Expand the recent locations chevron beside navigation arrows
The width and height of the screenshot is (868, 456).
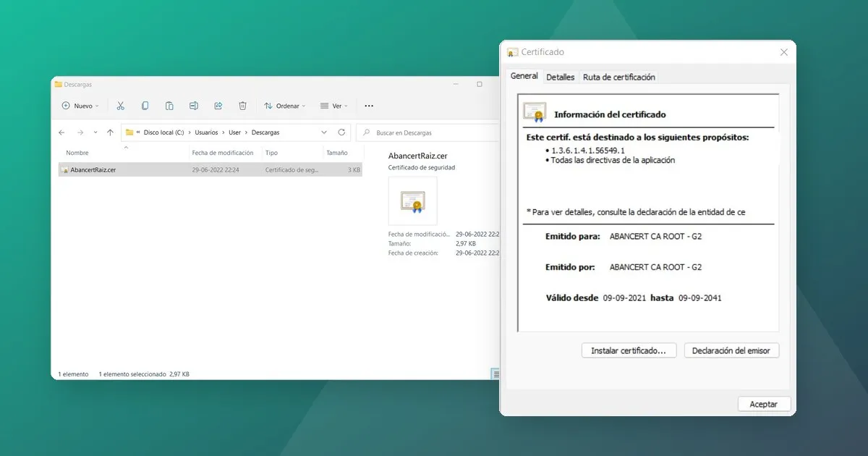pos(95,132)
